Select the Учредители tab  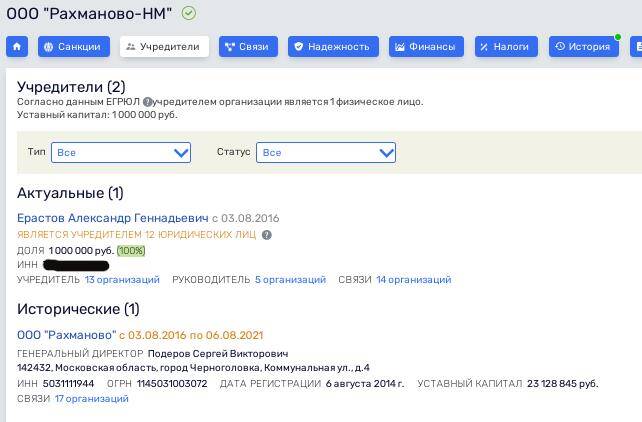(164, 47)
